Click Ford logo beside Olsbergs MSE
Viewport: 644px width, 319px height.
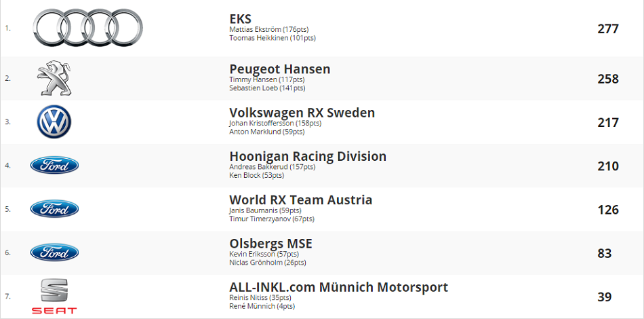point(54,252)
